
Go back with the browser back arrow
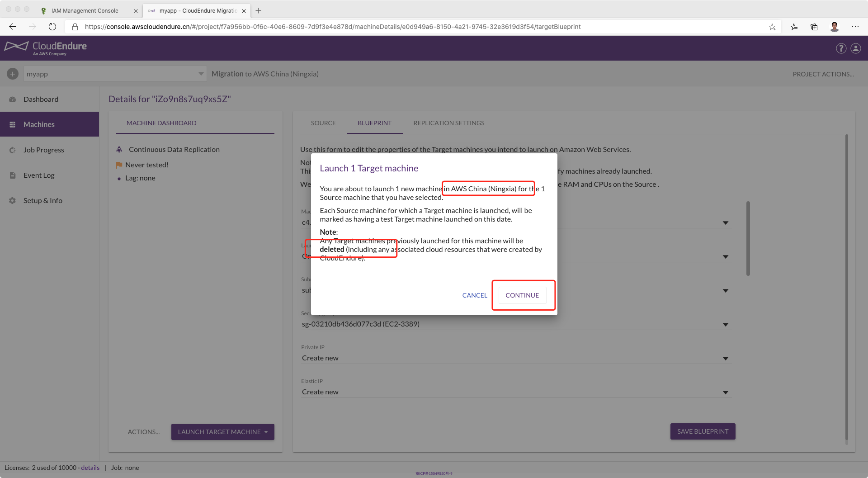point(13,27)
